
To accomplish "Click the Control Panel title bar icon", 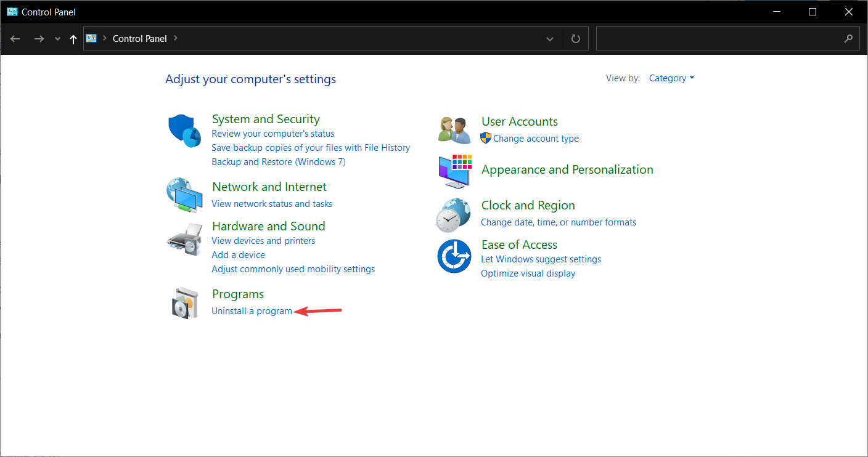I will pos(12,12).
